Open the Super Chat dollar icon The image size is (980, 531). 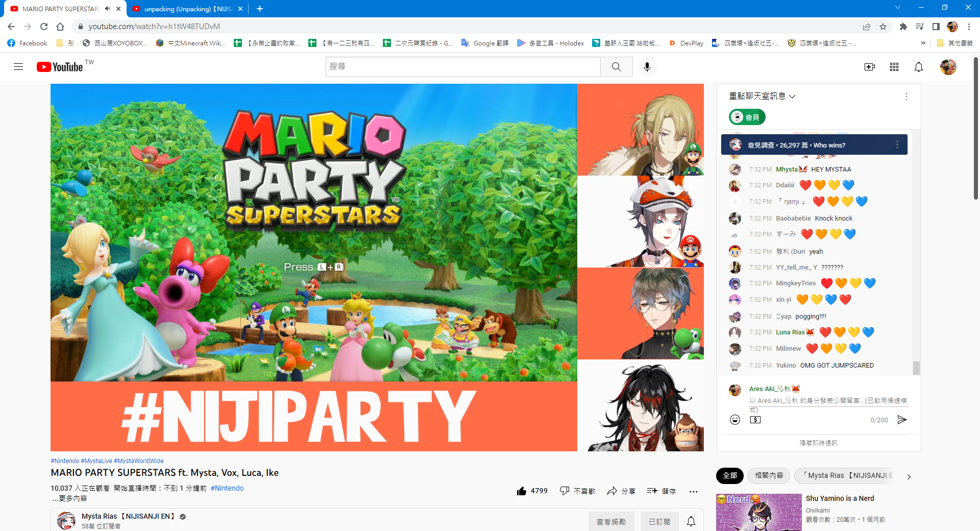[755, 420]
